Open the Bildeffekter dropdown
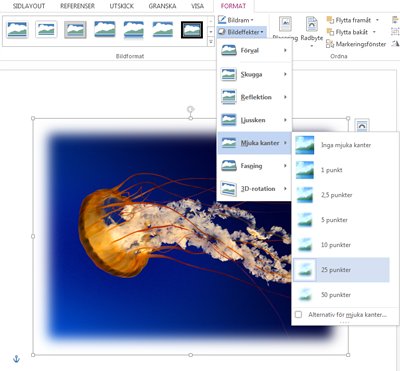This screenshot has height=371, width=400. point(241,32)
